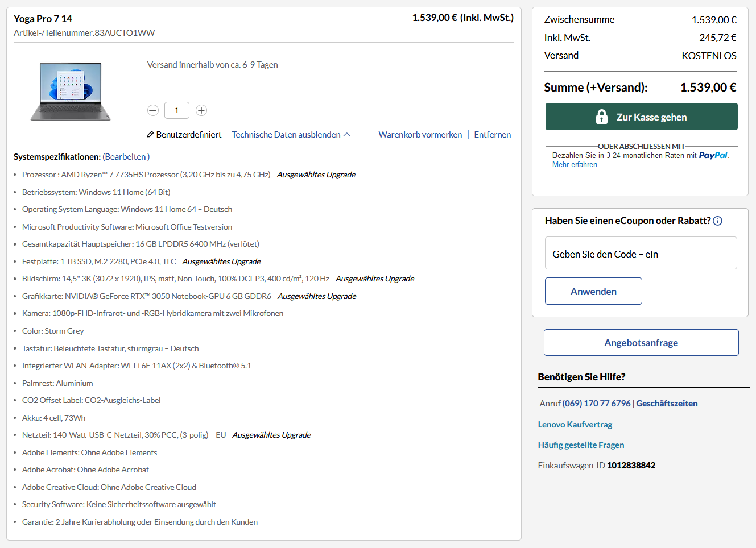
Task: Open Häufig gestellte Fragen
Action: coord(581,445)
